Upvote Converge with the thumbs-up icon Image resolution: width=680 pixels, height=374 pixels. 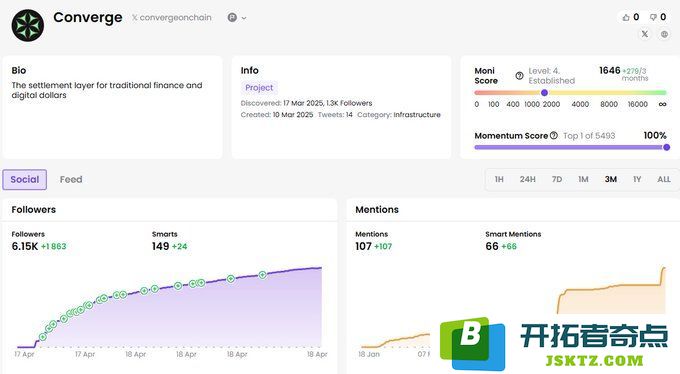(626, 17)
